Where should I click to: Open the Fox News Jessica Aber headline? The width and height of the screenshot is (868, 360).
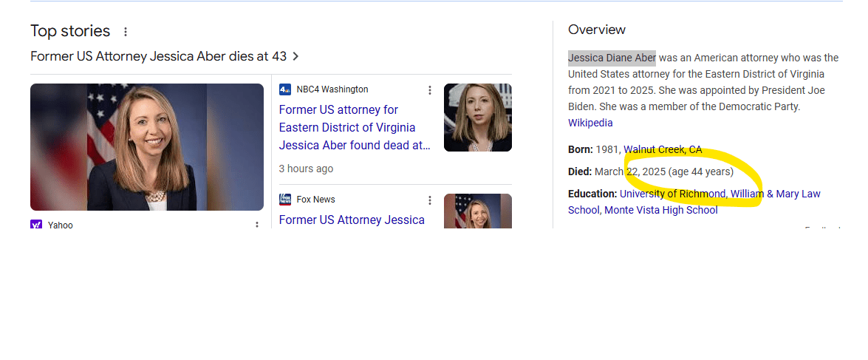point(352,220)
